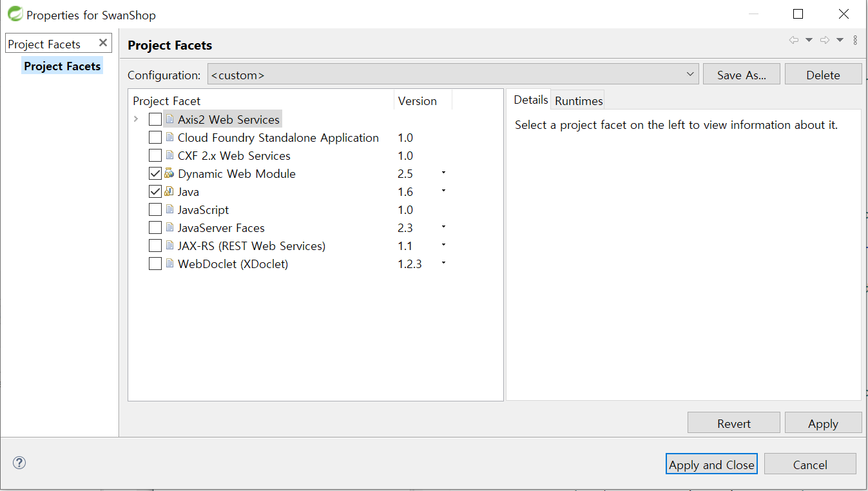
Task: Open Java version 1.6 dropdown arrow
Action: [x=443, y=191]
